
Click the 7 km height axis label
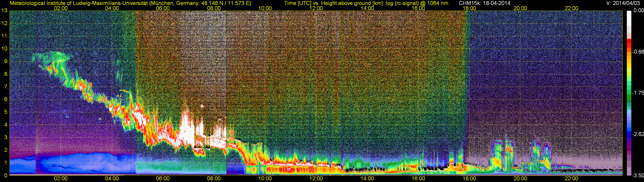[x=6, y=87]
